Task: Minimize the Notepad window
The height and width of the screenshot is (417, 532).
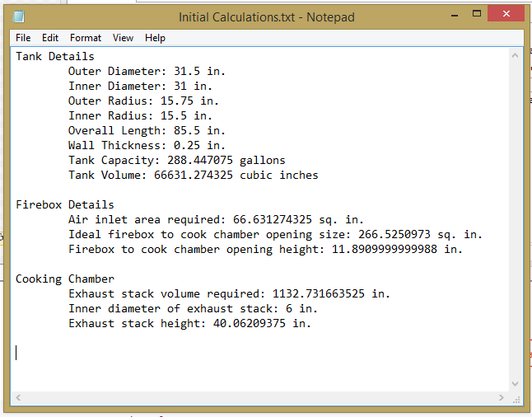Action: coord(451,15)
